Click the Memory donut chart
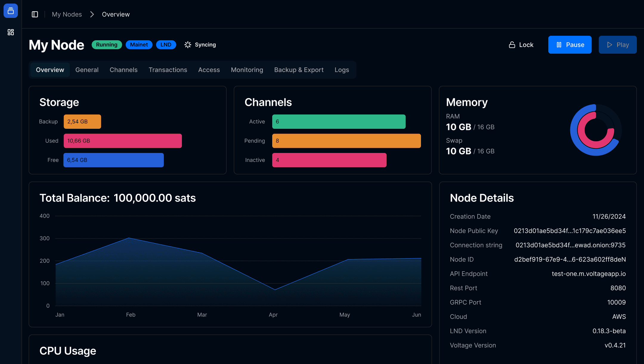 596,130
